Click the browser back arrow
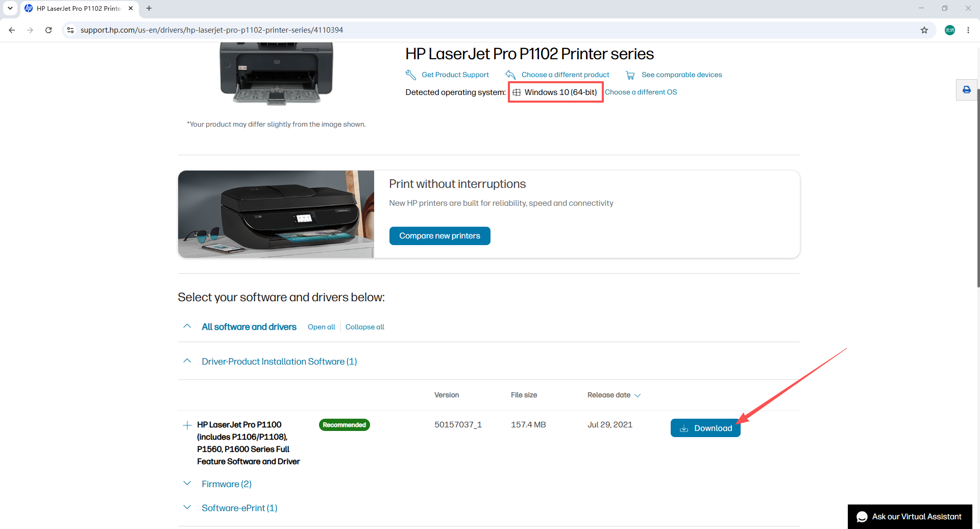The image size is (980, 529). pyautogui.click(x=12, y=30)
